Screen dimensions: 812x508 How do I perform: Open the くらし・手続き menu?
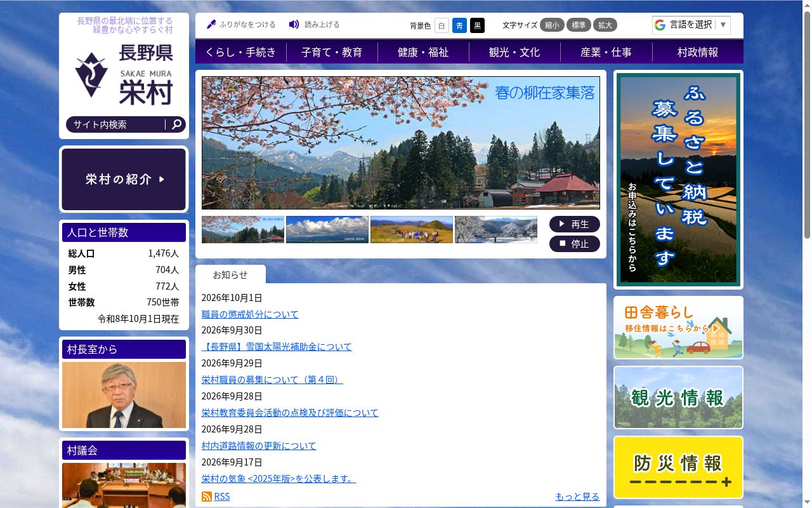(241, 52)
